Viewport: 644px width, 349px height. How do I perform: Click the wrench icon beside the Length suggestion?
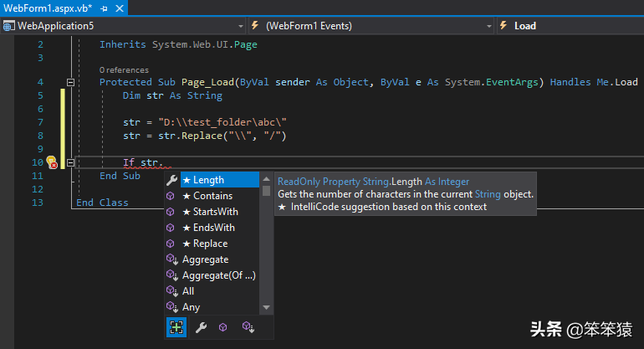tap(171, 180)
